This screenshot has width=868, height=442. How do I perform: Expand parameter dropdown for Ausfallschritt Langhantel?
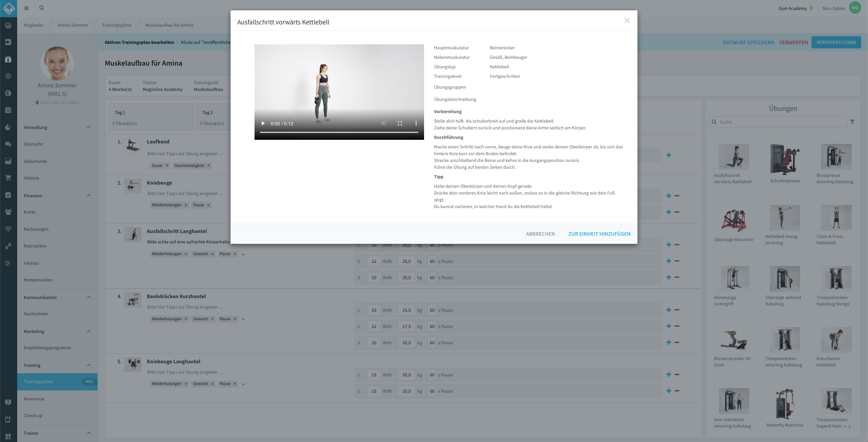[243, 254]
